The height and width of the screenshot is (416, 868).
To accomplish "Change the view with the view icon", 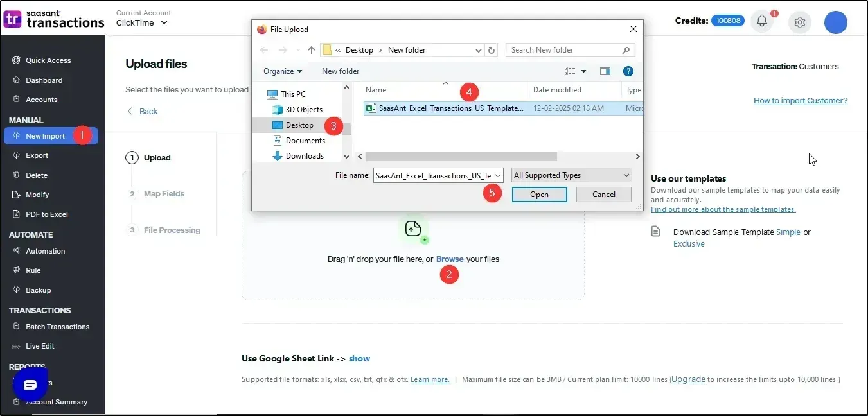I will coord(570,71).
